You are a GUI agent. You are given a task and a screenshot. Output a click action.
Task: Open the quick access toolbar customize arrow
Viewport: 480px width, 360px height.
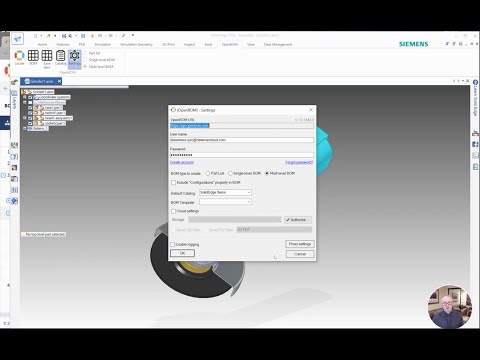point(133,35)
